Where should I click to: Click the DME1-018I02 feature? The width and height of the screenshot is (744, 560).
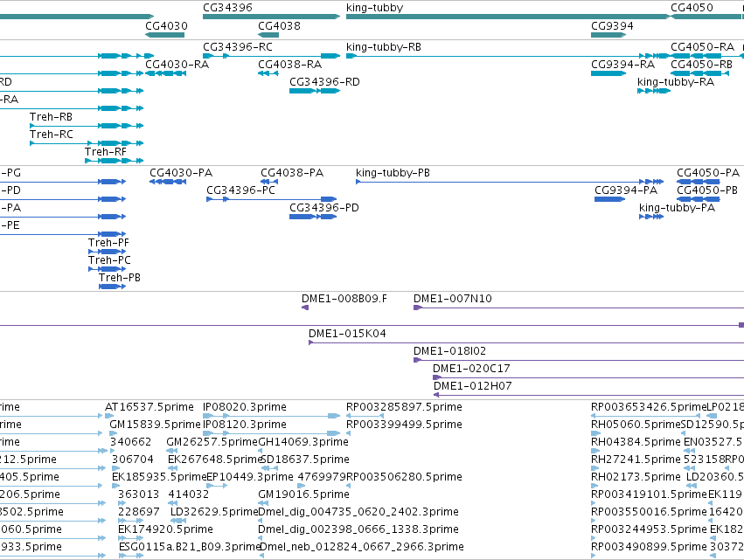pyautogui.click(x=579, y=360)
